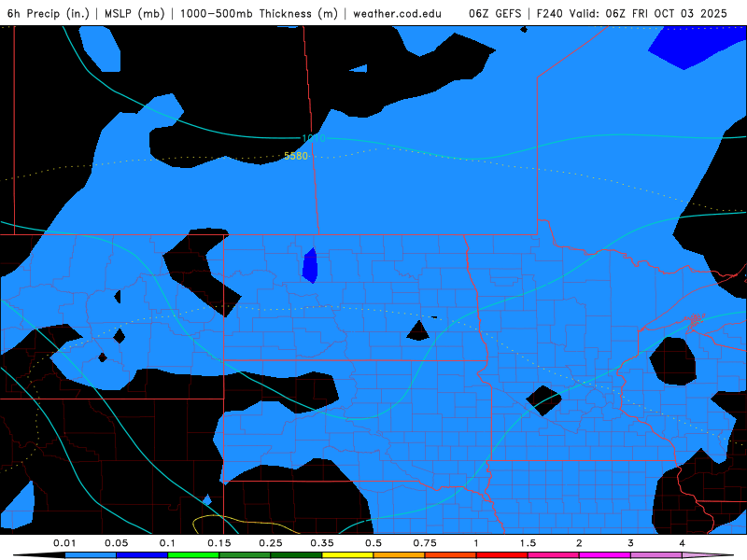This screenshot has height=560, width=747.
Task: Click the legend value 4
Action: pos(683,543)
